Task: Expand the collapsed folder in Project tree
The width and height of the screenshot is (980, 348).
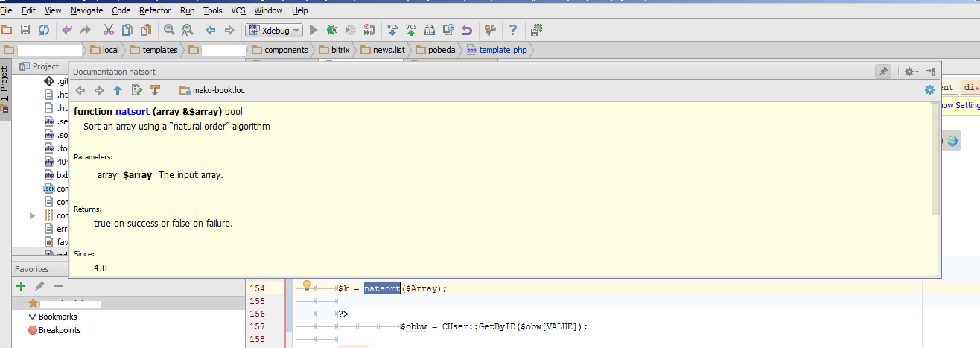Action: click(33, 215)
